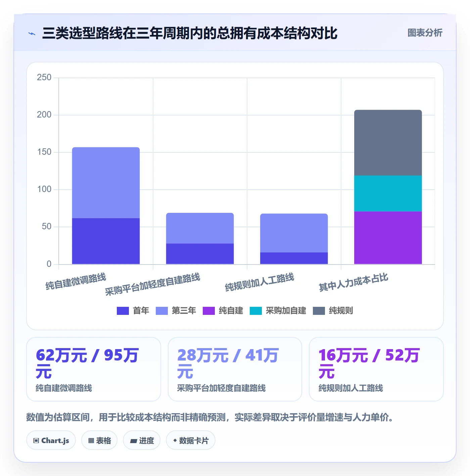
Task: Open the 数据卡片 tag chip
Action: (x=191, y=440)
